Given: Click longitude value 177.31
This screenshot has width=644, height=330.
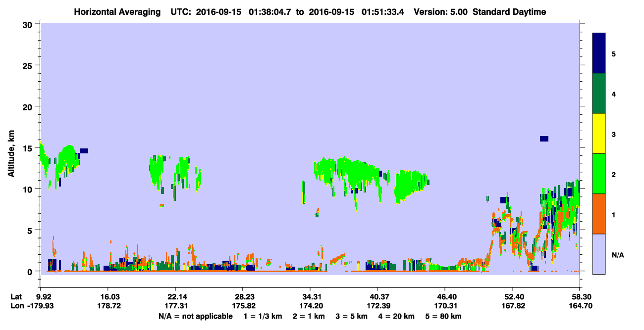Looking at the screenshot, I should point(175,306).
